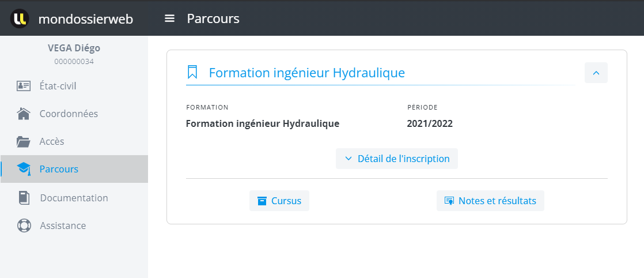
Task: Toggle the hamburger menu icon
Action: pyautogui.click(x=169, y=18)
